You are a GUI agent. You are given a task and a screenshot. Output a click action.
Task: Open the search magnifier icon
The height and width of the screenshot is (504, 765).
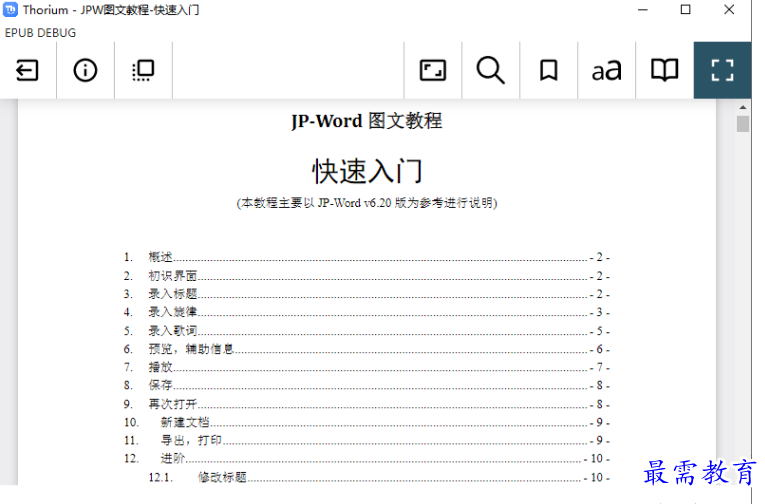[490, 70]
